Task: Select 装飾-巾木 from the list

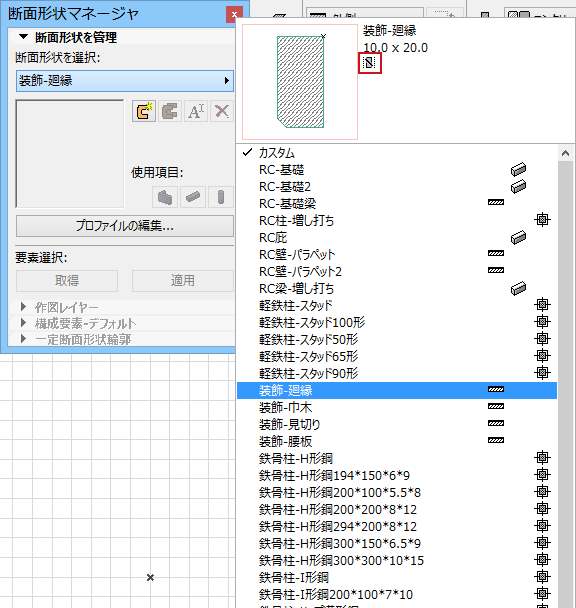Action: 397,407
